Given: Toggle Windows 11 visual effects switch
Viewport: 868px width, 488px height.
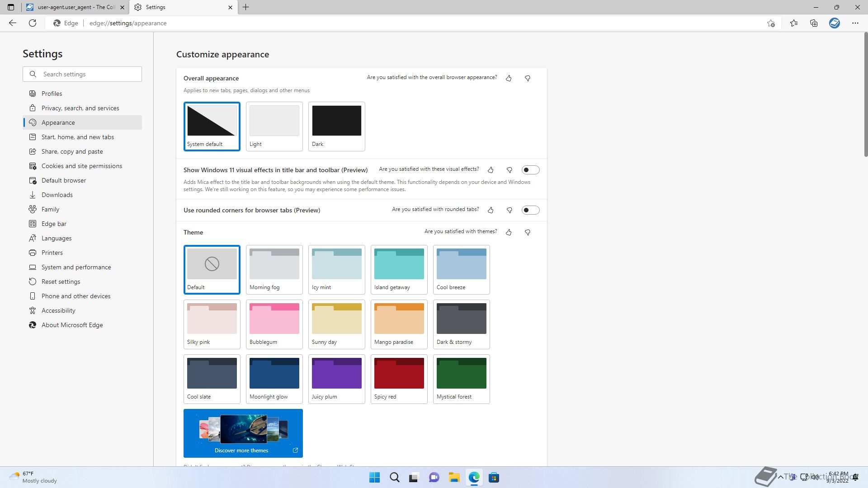Looking at the screenshot, I should pos(531,170).
